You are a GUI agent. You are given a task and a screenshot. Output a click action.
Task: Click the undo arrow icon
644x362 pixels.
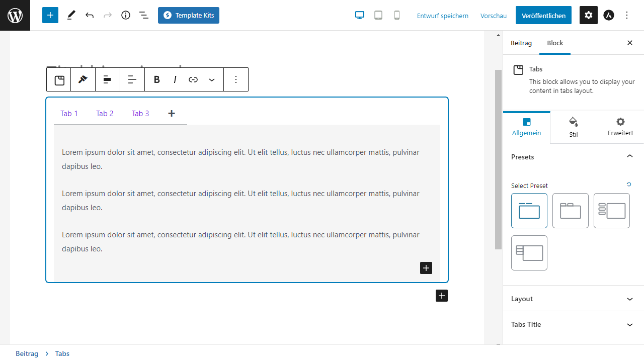coord(90,15)
